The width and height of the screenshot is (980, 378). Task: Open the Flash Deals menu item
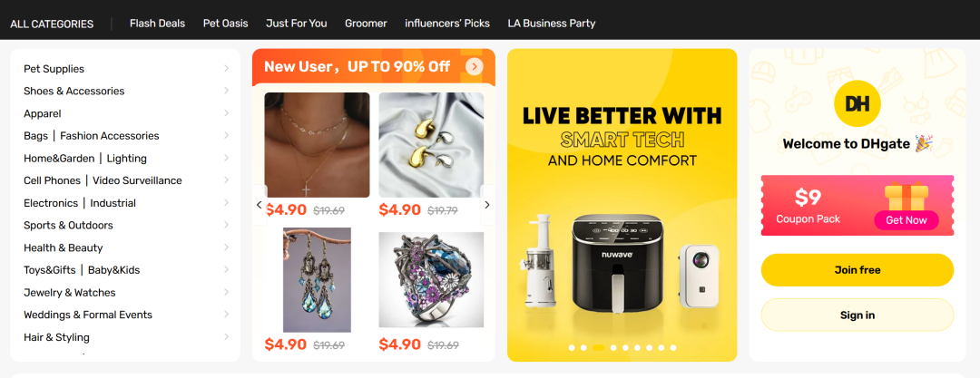pyautogui.click(x=158, y=24)
